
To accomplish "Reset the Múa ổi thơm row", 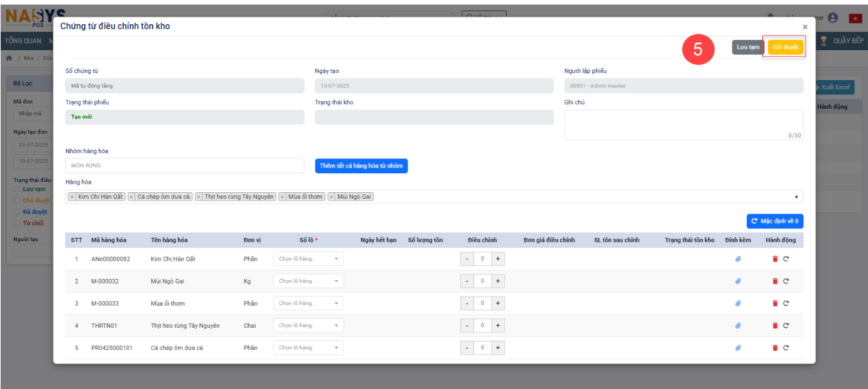I will (x=786, y=304).
